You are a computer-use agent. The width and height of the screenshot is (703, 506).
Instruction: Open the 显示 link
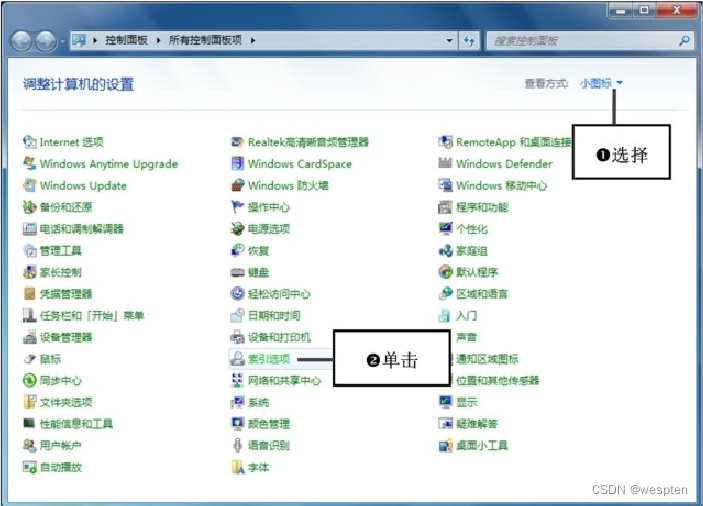(466, 402)
